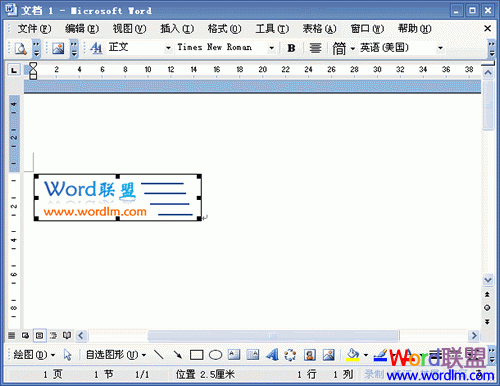Open the 表格(A) menu
Viewport: 500px width, 386px height.
point(319,29)
